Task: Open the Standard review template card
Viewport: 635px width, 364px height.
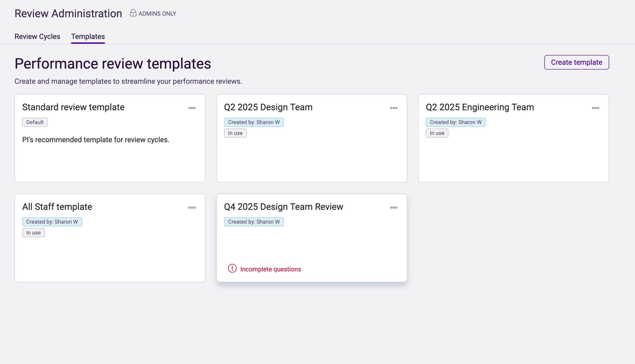Action: (73, 107)
